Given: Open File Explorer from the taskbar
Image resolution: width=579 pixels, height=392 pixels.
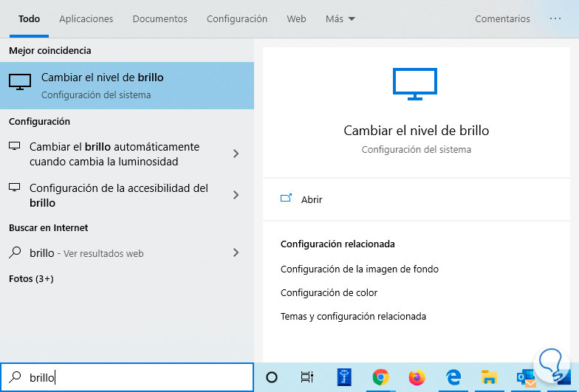Looking at the screenshot, I should pos(489,377).
